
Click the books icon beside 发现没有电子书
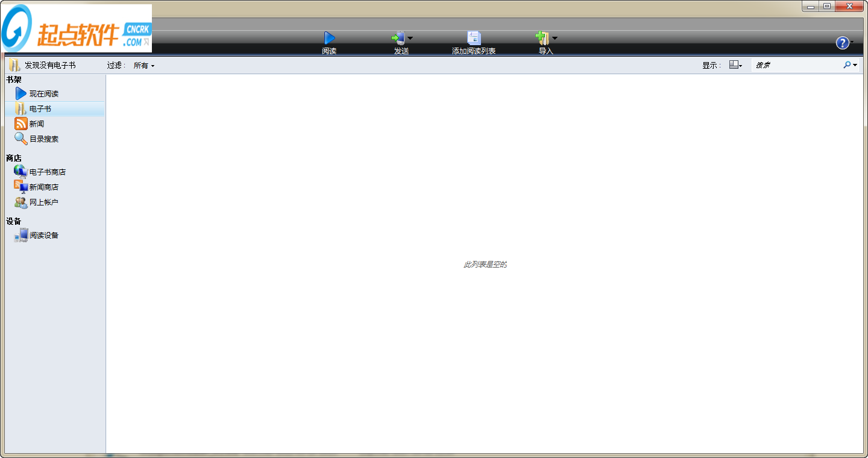[x=14, y=65]
